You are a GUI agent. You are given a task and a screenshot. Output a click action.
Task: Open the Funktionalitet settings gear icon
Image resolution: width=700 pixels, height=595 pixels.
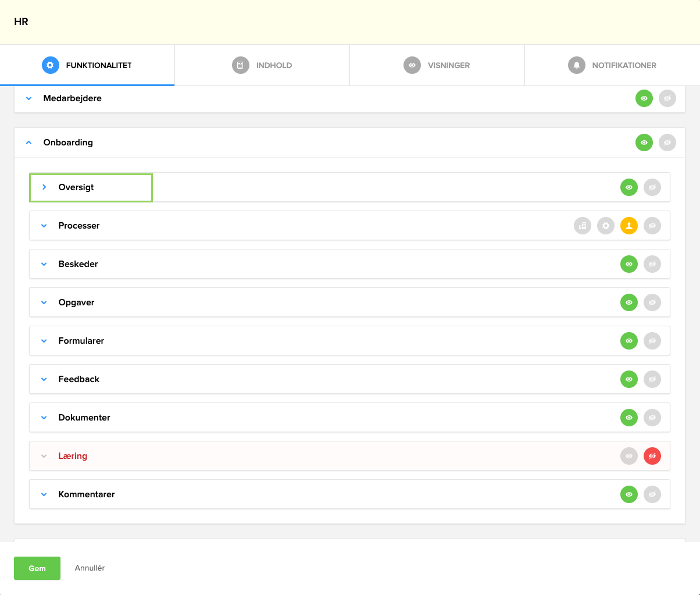[x=50, y=65]
